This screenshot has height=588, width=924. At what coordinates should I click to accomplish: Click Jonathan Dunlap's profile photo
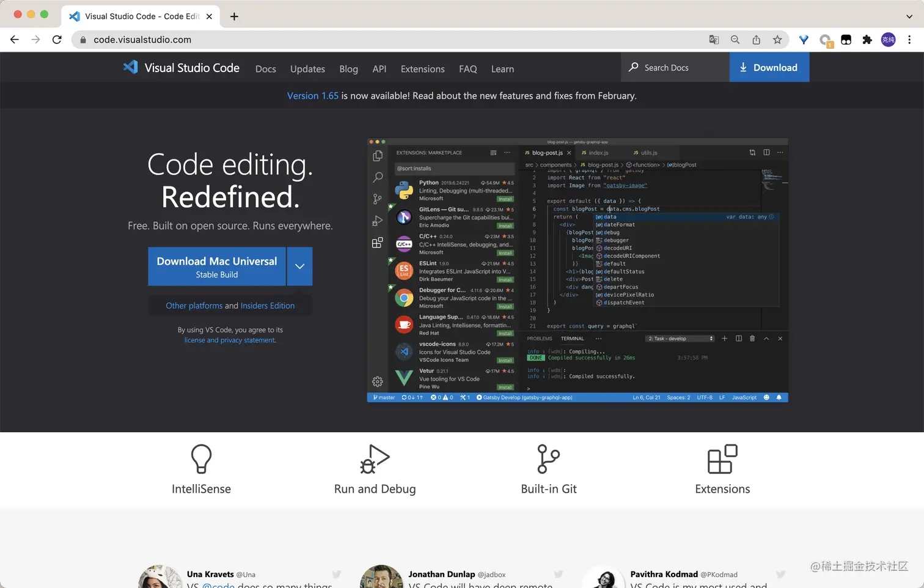point(381,578)
